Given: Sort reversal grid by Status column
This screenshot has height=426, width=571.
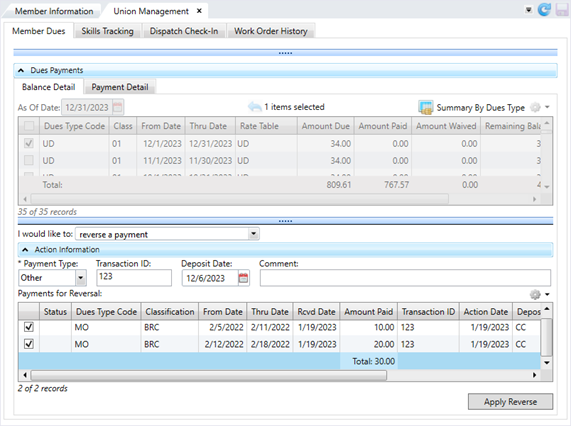Looking at the screenshot, I should click(x=55, y=312).
